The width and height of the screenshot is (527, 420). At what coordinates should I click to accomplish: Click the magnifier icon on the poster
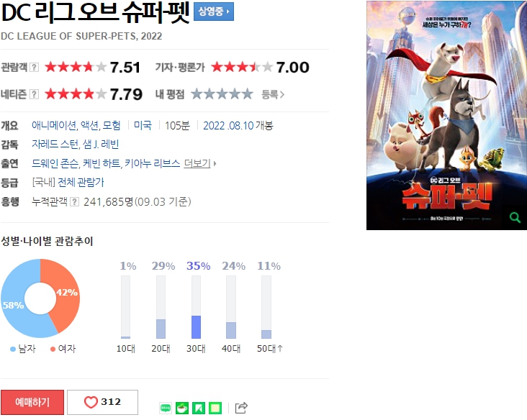[x=515, y=217]
